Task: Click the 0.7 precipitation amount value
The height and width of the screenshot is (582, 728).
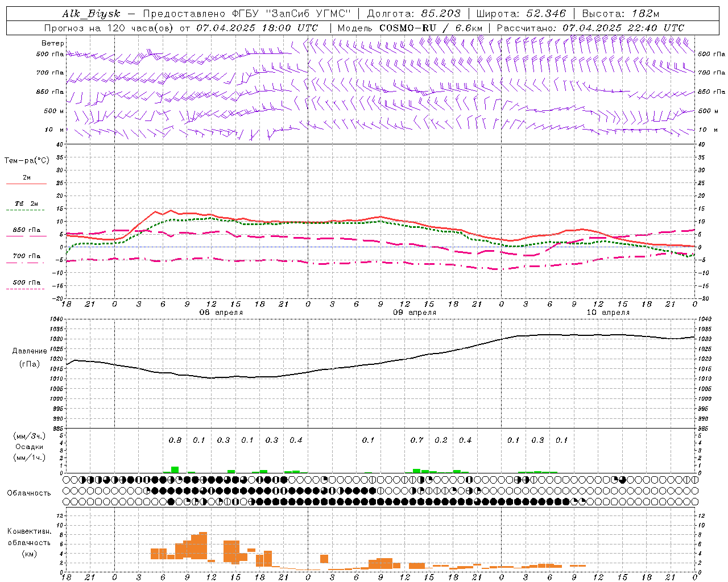Action: pos(417,440)
